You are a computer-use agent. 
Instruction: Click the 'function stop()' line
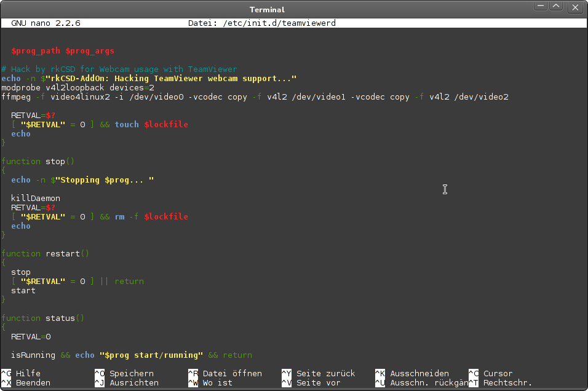[x=38, y=162]
